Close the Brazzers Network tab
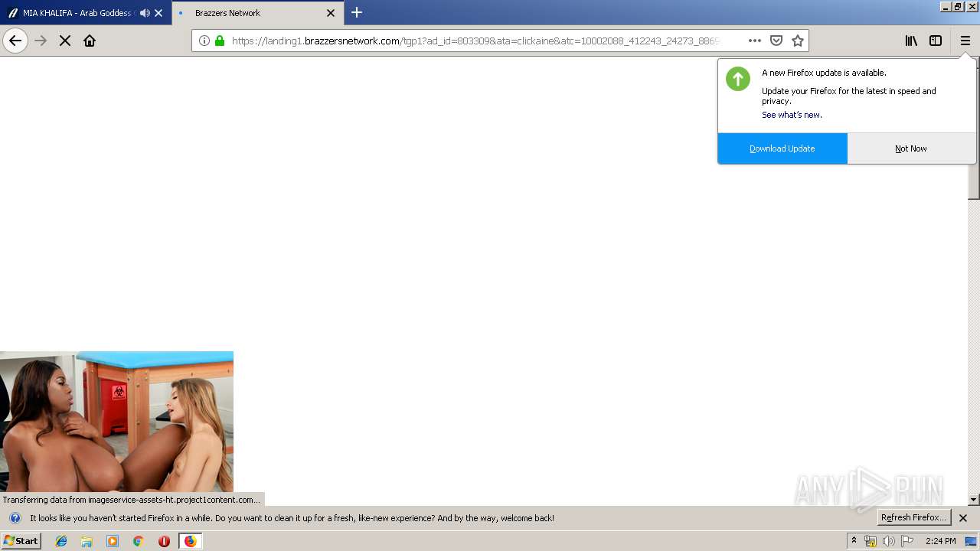 pyautogui.click(x=331, y=13)
